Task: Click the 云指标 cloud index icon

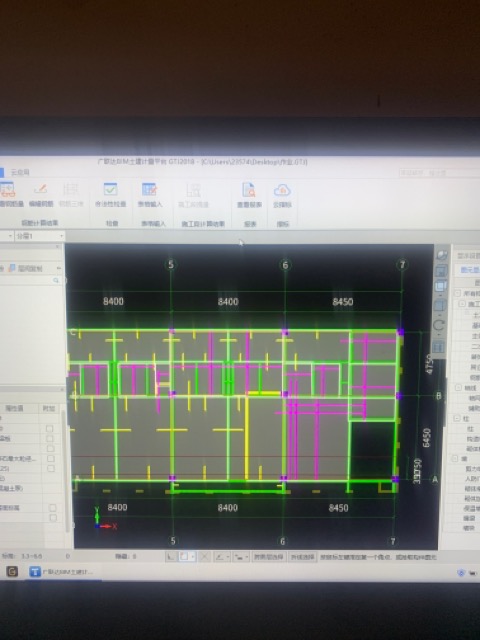Action: point(282,195)
